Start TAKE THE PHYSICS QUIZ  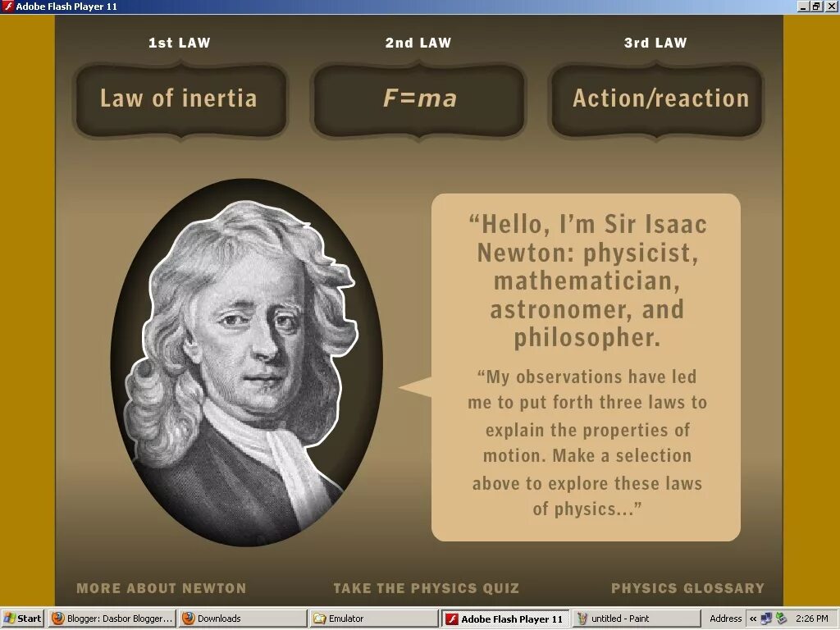coord(426,588)
